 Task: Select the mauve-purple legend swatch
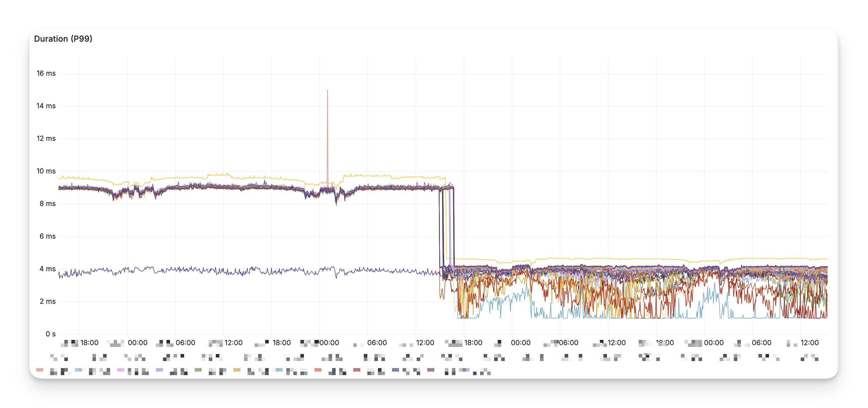point(431,370)
